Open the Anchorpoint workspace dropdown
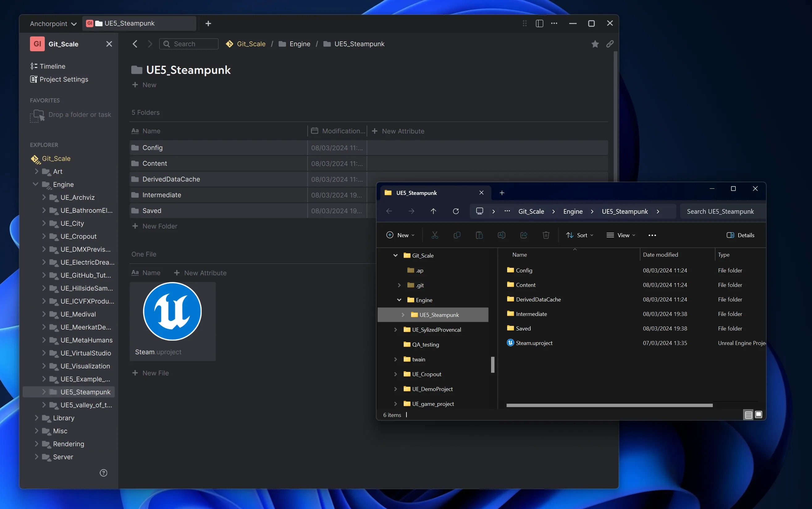The height and width of the screenshot is (509, 812). click(x=53, y=23)
